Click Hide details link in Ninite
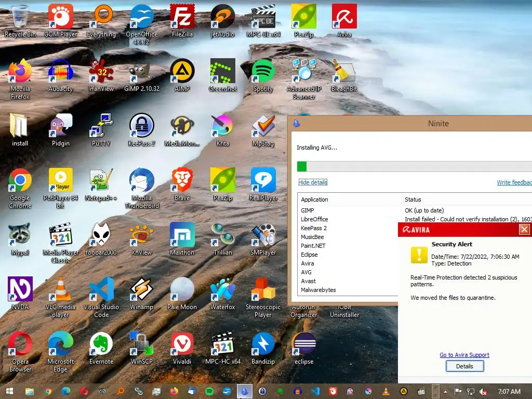 tap(313, 182)
